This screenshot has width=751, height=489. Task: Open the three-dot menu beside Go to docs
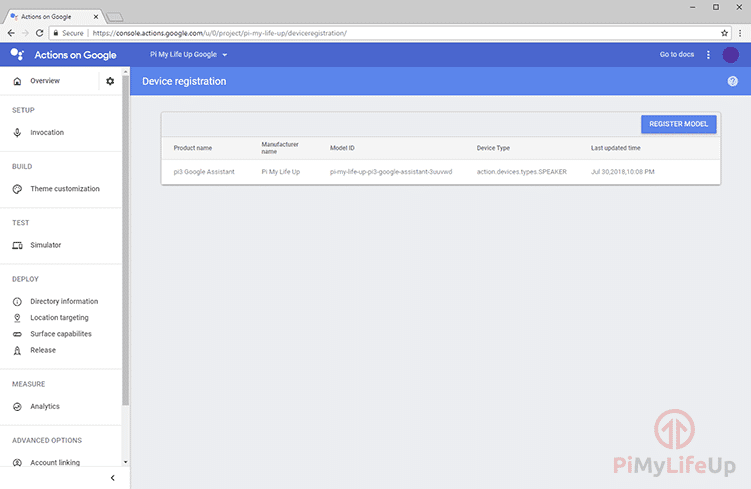708,55
